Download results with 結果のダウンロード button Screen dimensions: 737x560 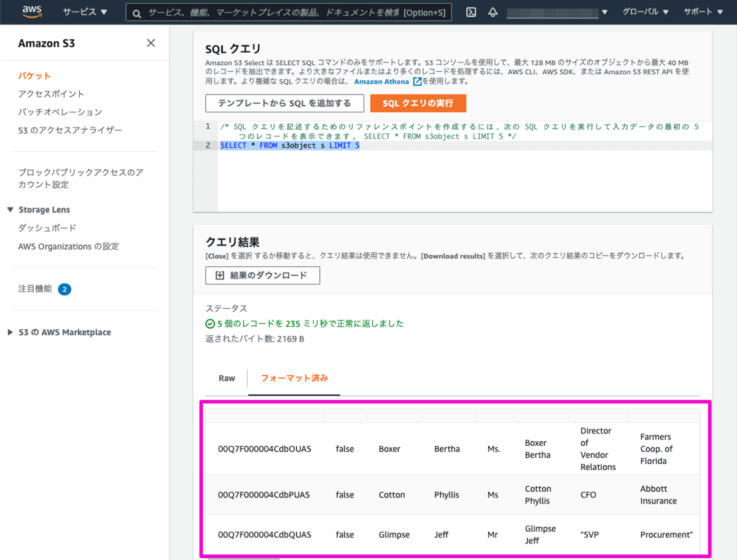point(262,276)
